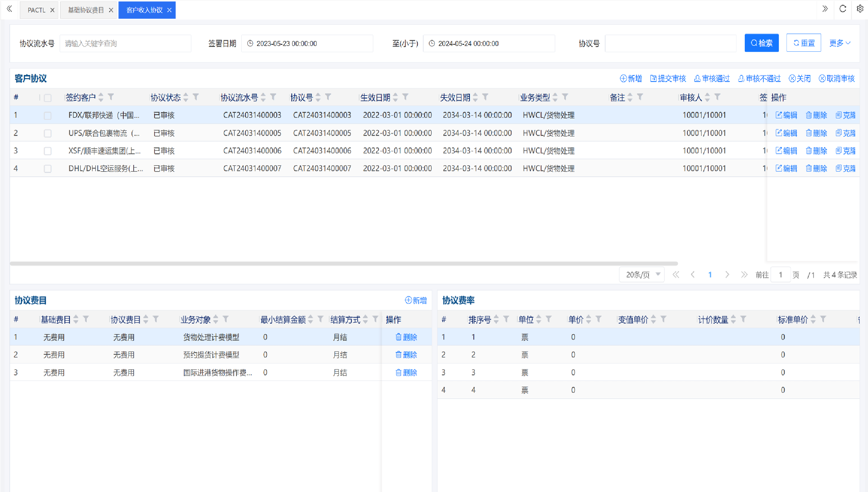Click filter icon on 业务类型 column
Screen dimensions: 868x492
(x=565, y=97)
